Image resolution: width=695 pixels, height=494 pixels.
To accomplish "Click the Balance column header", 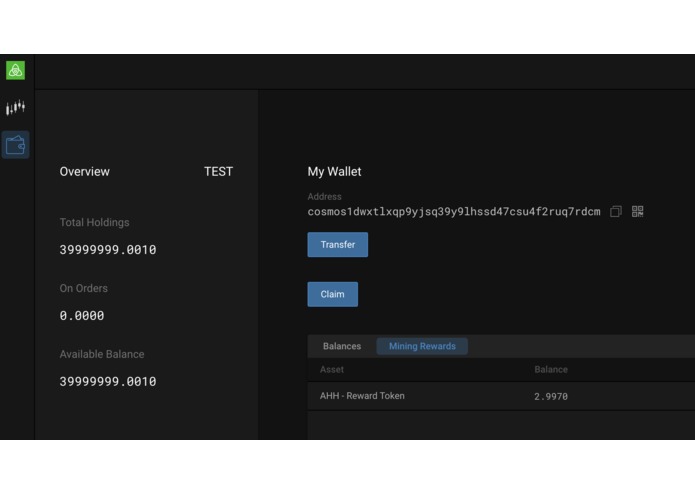I will pyautogui.click(x=551, y=370).
